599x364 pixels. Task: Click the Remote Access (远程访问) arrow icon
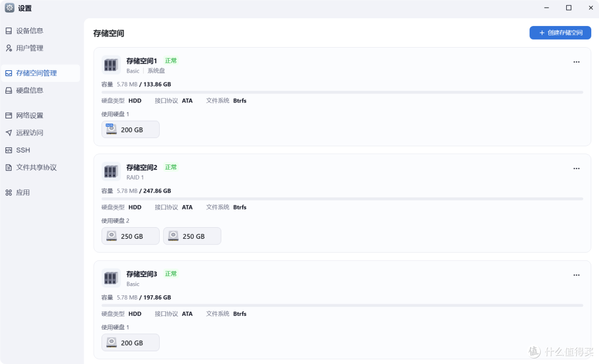tap(9, 133)
